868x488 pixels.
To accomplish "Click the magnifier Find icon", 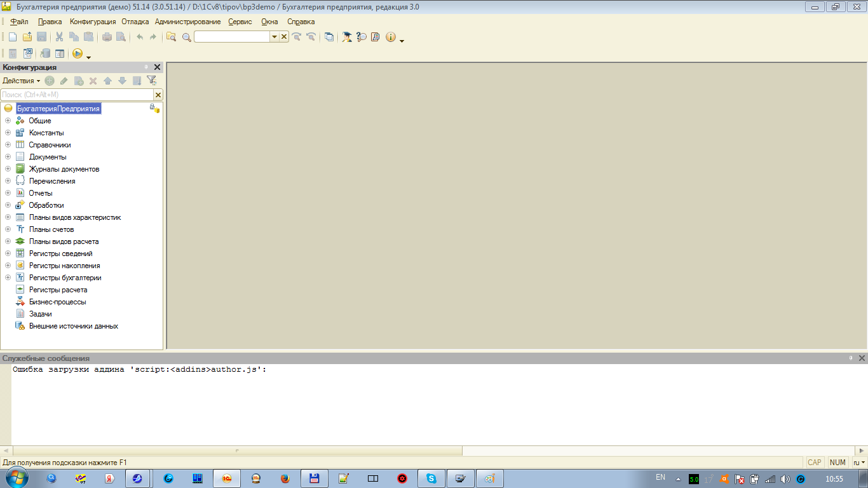I will [186, 37].
